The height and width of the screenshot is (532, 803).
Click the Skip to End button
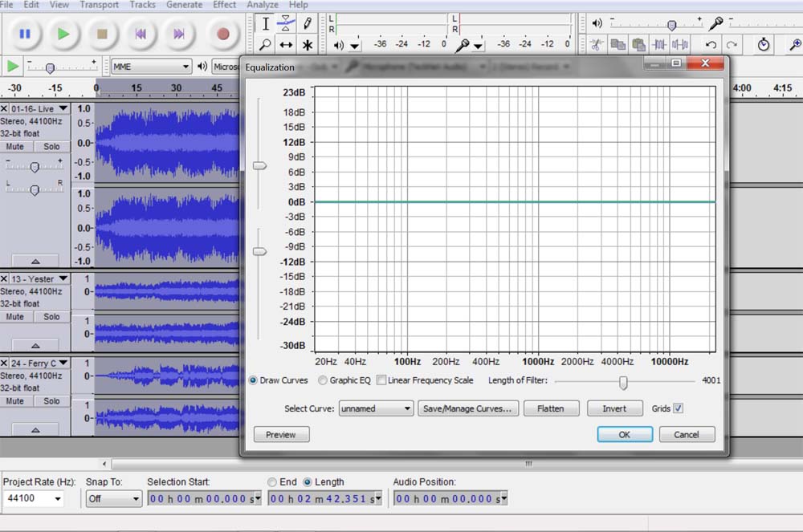[x=179, y=34]
